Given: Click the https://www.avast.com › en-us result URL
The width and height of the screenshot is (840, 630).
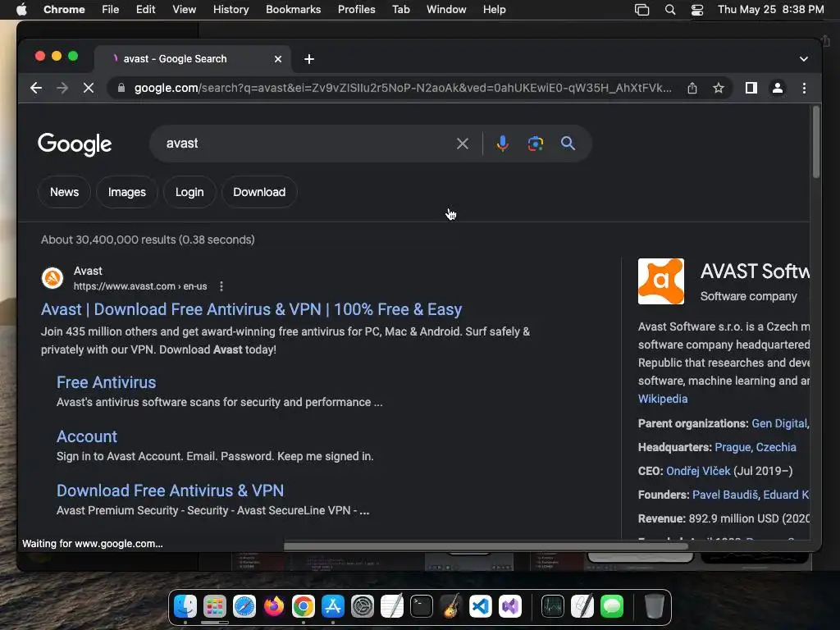Looking at the screenshot, I should pyautogui.click(x=140, y=286).
